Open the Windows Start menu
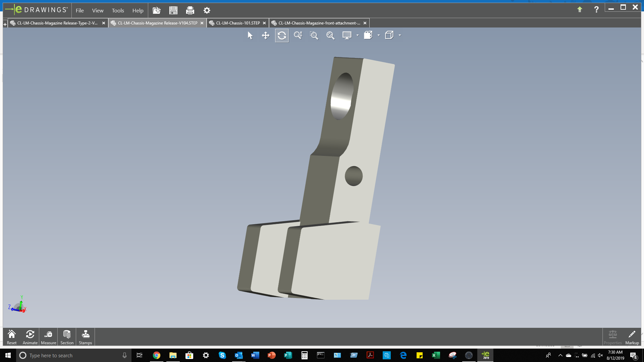 coord(8,355)
